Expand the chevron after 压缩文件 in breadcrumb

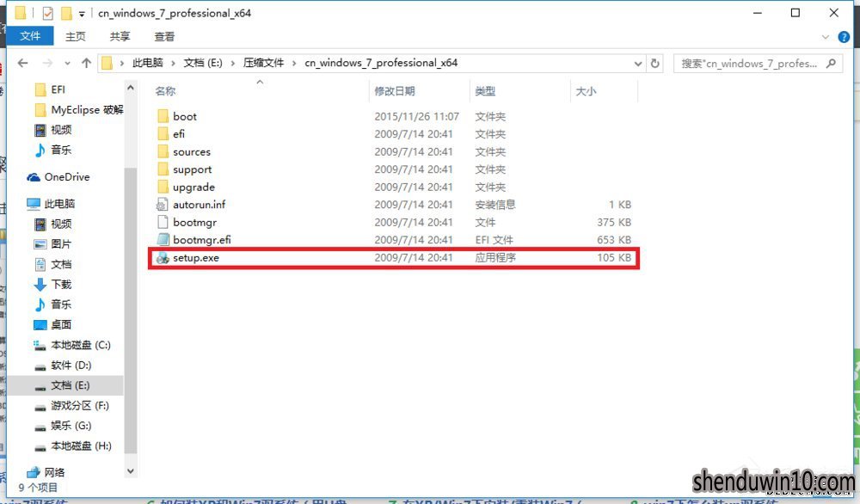(294, 63)
